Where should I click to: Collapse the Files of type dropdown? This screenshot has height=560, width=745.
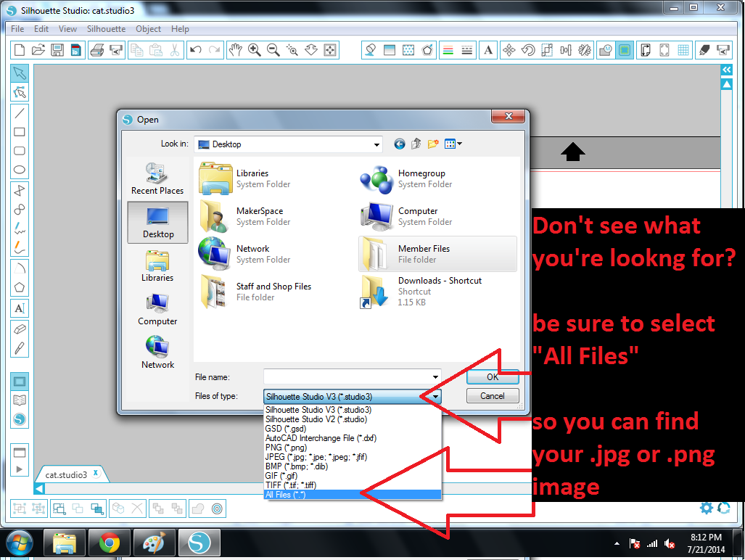pyautogui.click(x=435, y=396)
